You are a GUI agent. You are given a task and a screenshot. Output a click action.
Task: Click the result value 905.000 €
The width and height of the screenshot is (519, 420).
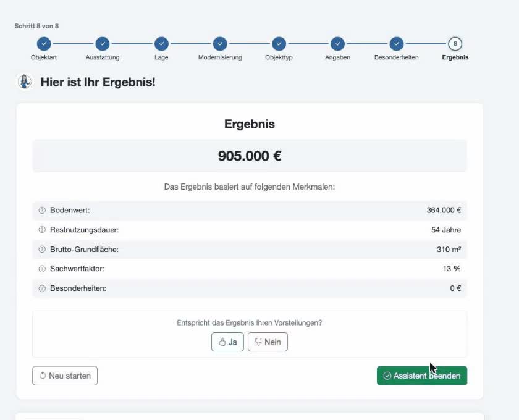point(250,156)
